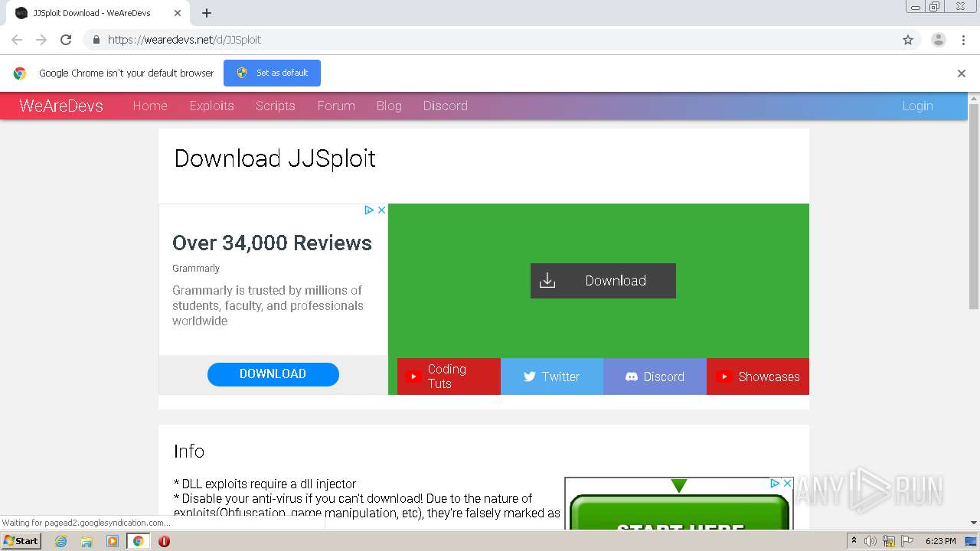The image size is (980, 551).
Task: Click the AdChoices icon on START HERE ad
Action: point(775,484)
